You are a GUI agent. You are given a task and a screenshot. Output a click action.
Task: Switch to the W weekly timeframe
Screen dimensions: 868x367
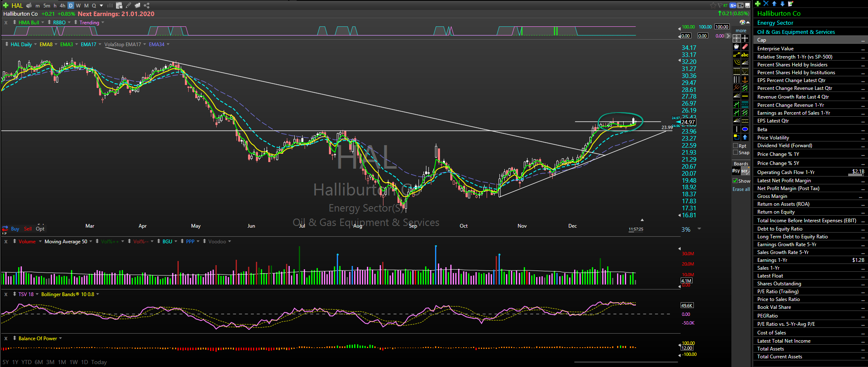coord(78,6)
